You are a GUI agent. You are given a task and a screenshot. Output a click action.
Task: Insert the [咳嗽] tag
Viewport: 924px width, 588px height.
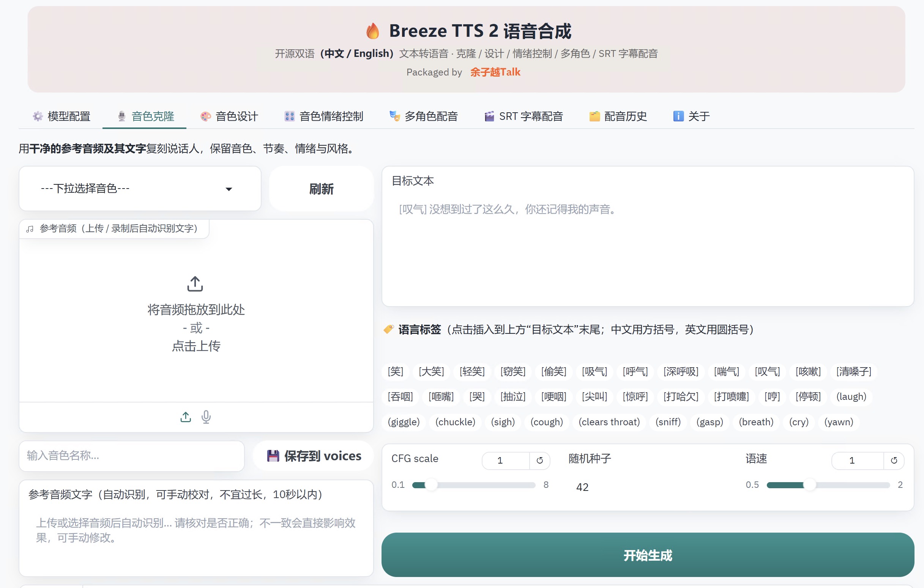(x=808, y=371)
